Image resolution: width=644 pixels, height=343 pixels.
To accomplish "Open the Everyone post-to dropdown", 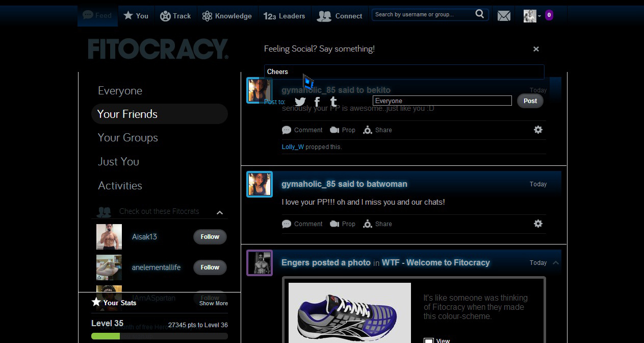I will coord(442,101).
